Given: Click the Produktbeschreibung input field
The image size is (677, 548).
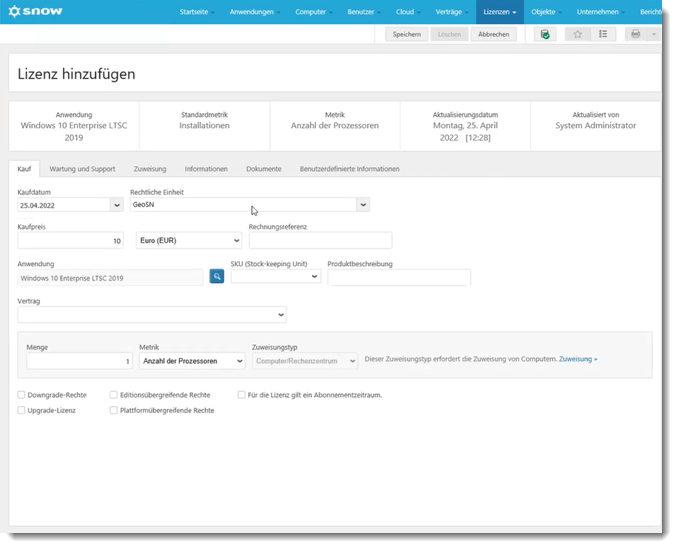Looking at the screenshot, I should pos(399,277).
